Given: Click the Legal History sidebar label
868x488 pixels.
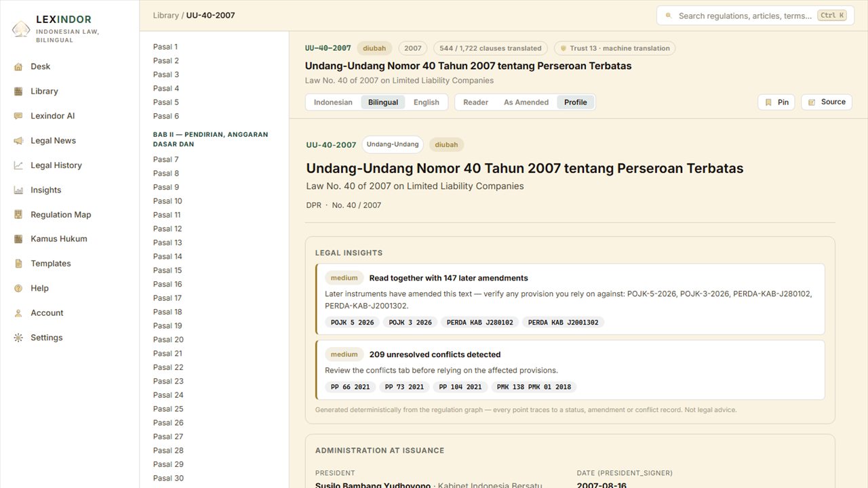Looking at the screenshot, I should point(56,165).
